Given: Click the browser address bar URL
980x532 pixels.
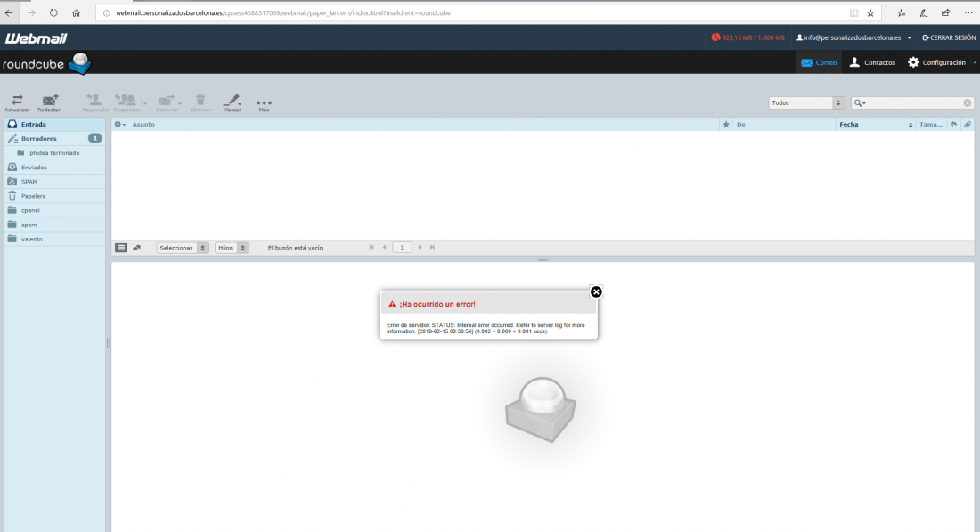Looking at the screenshot, I should click(x=283, y=12).
